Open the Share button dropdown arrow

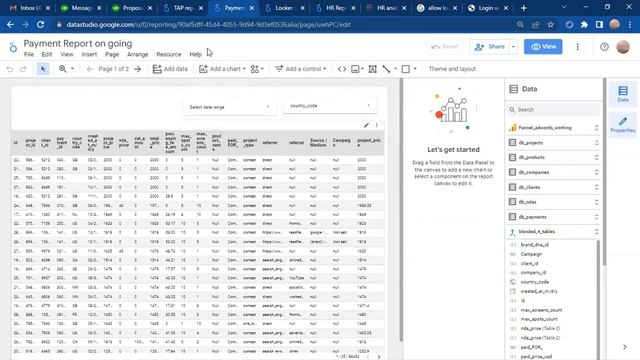(513, 47)
